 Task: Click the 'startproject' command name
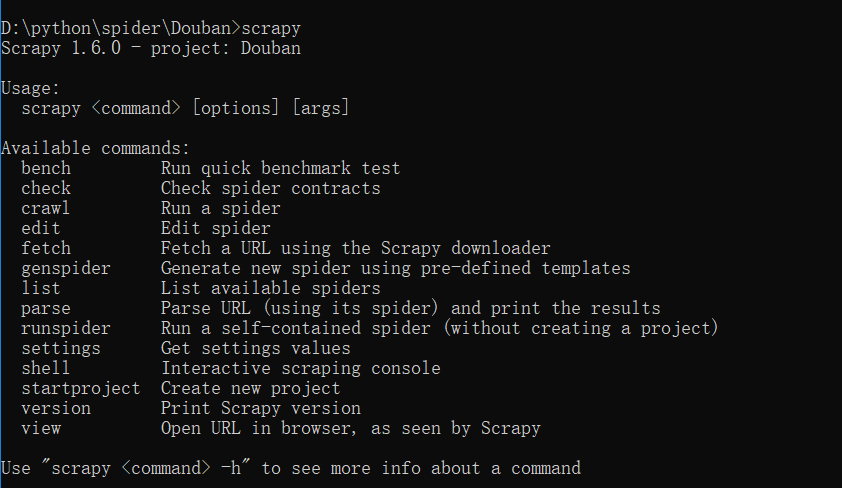click(x=81, y=388)
